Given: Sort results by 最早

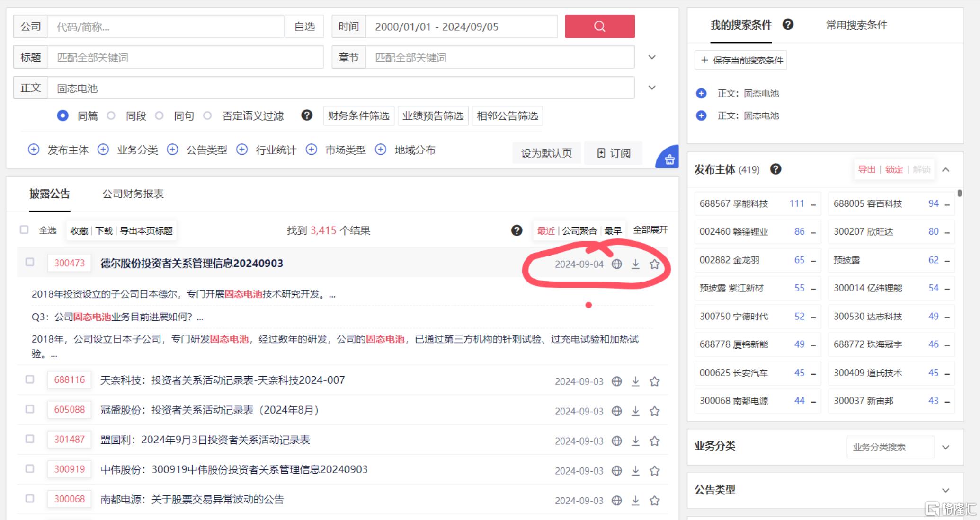Looking at the screenshot, I should [x=613, y=230].
